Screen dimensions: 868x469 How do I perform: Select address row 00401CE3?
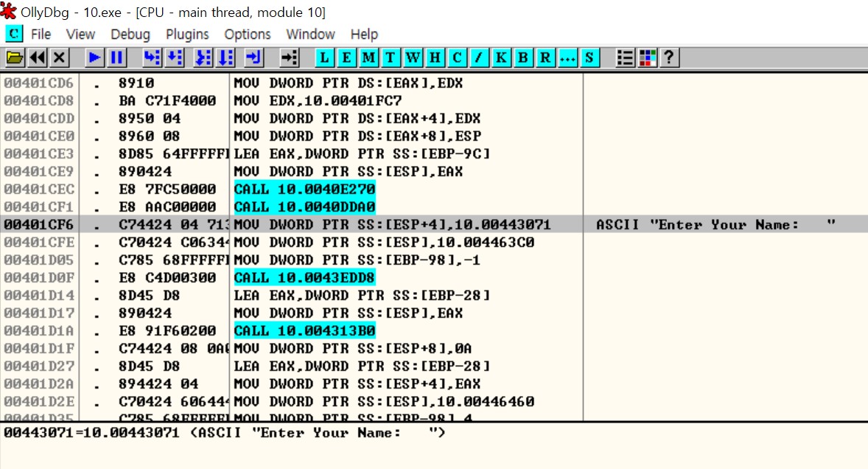coord(39,154)
